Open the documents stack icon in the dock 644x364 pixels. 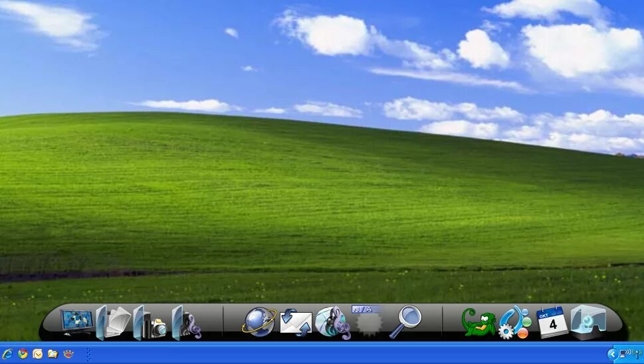(114, 323)
